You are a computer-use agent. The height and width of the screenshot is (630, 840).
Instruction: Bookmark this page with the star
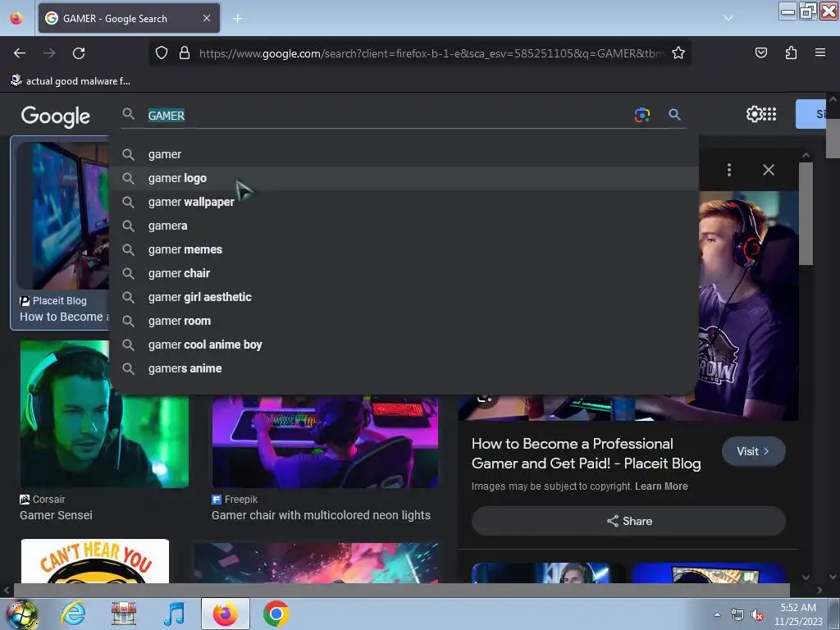click(678, 53)
